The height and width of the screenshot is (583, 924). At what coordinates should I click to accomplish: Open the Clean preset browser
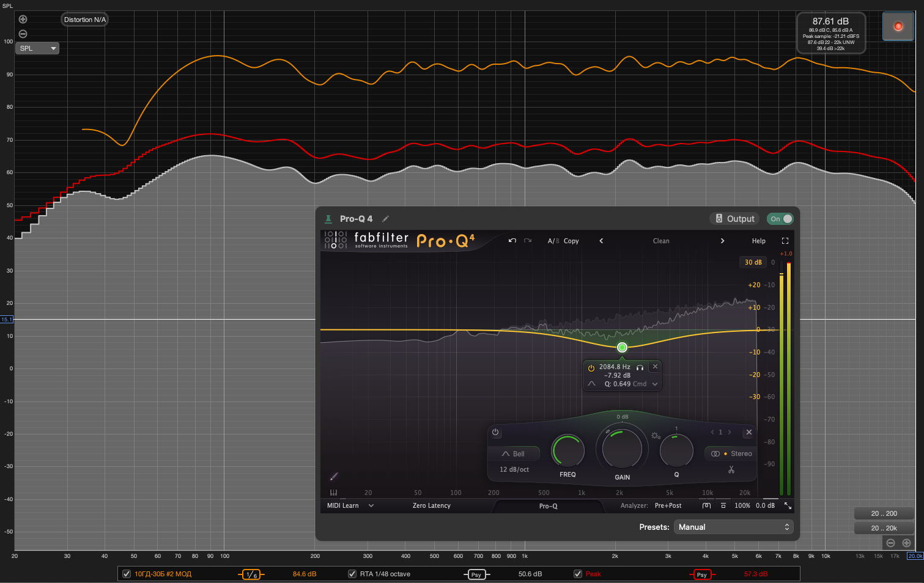(x=661, y=241)
